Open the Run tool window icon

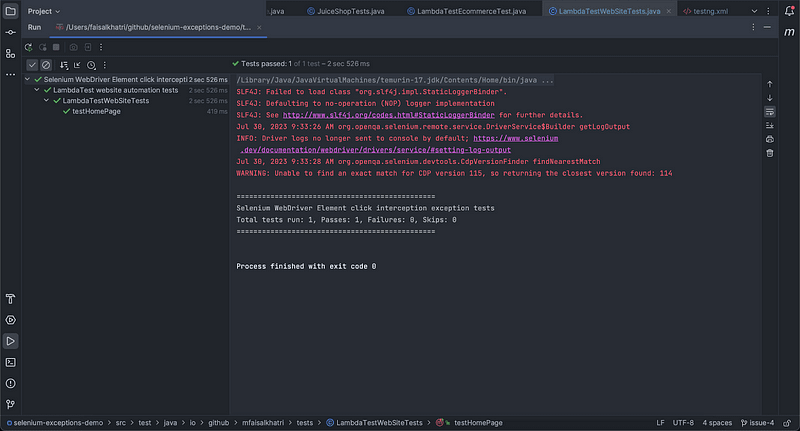(x=10, y=341)
